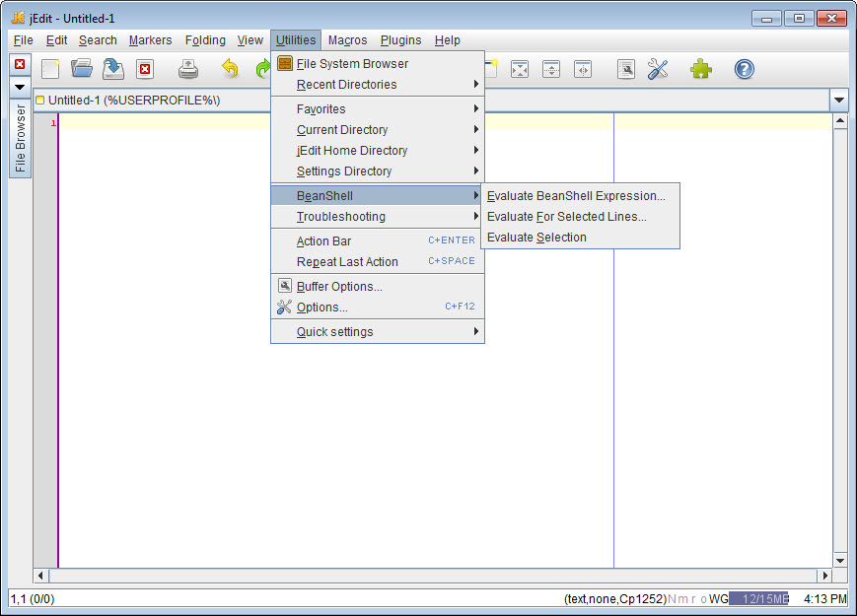Click the horizontal scrollbar right arrow

coord(825,576)
